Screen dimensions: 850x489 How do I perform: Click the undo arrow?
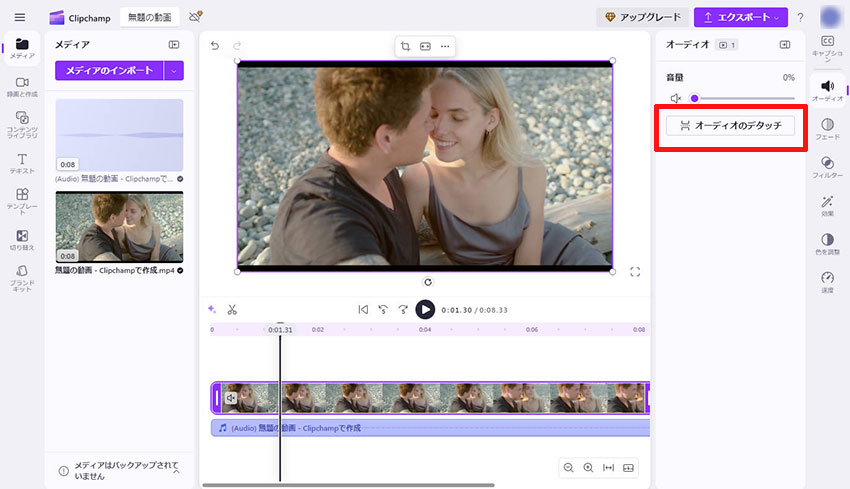pos(215,46)
